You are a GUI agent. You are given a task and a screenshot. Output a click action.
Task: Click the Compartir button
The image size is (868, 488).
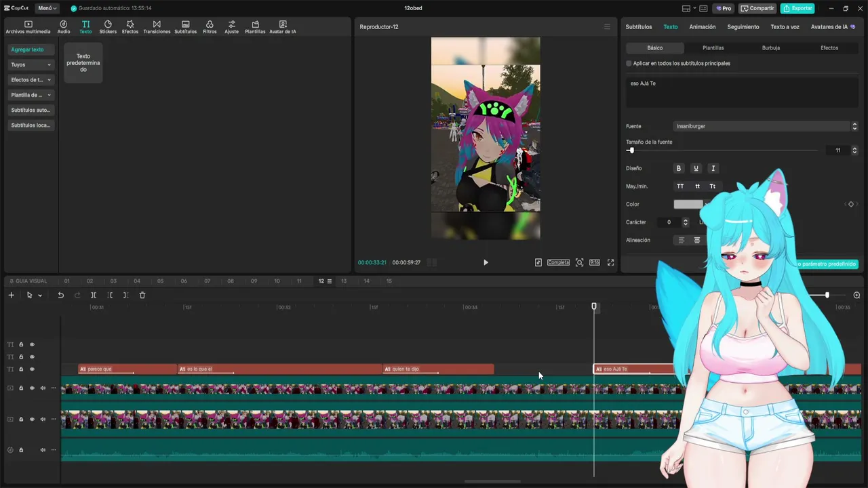point(757,8)
